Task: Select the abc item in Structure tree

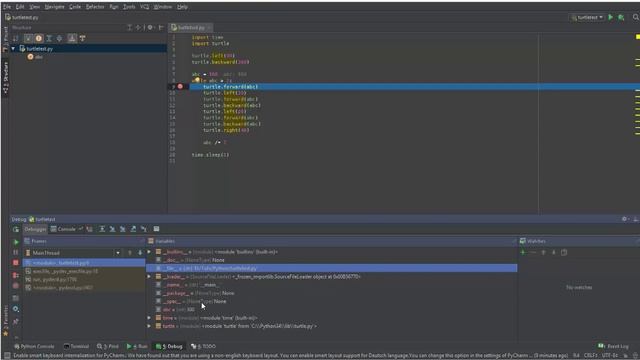Action: [35, 57]
